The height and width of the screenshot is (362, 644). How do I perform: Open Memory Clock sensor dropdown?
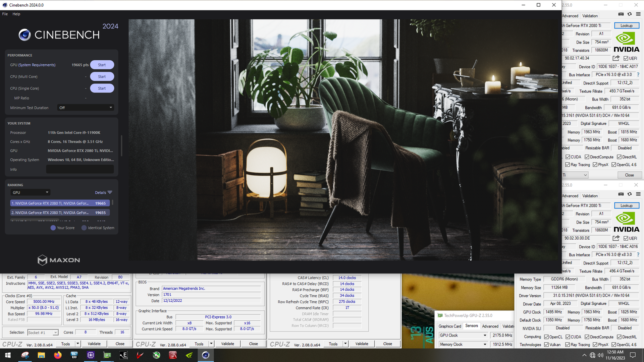(x=463, y=344)
